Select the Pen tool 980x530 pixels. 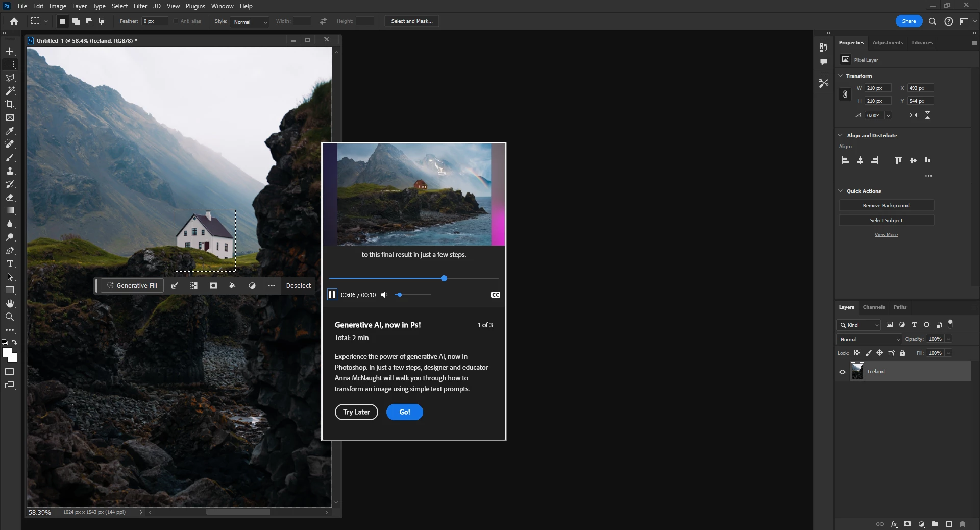point(10,250)
